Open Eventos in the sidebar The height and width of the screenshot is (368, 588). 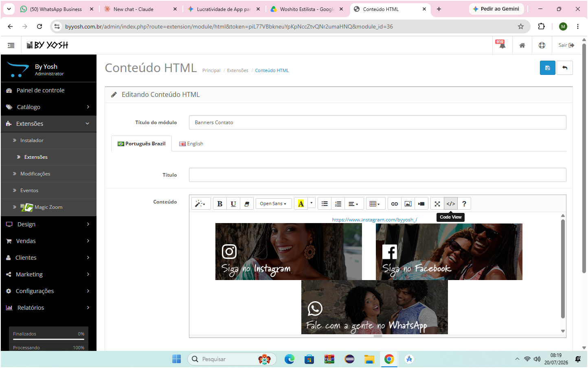(x=49, y=191)
